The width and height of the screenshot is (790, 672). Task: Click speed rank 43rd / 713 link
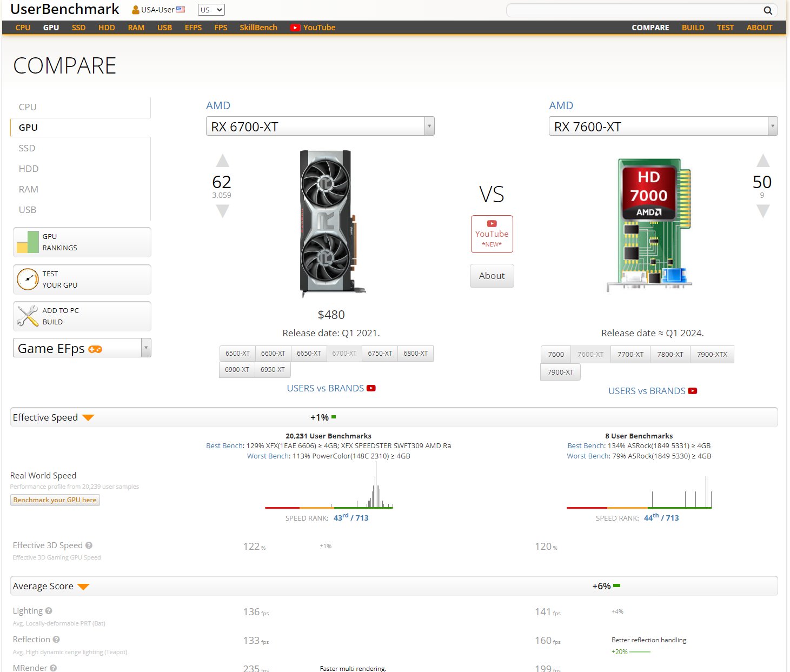pos(351,517)
